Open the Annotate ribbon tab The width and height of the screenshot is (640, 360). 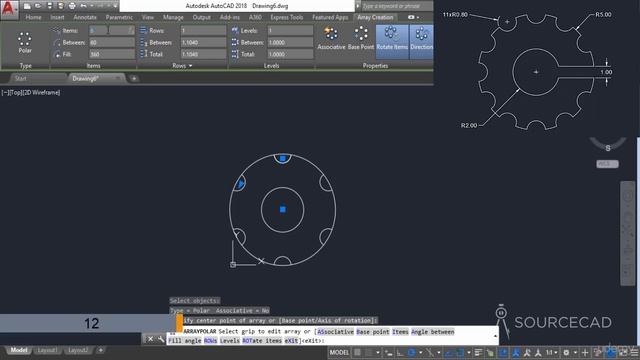point(85,17)
